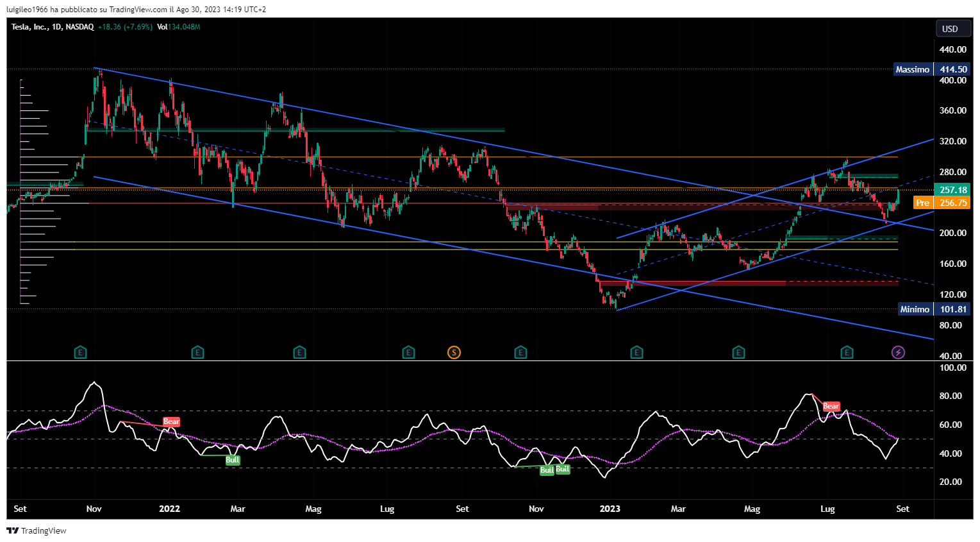This screenshot has height=542, width=980.
Task: Click the earnings marker for April 2022
Action: [299, 352]
